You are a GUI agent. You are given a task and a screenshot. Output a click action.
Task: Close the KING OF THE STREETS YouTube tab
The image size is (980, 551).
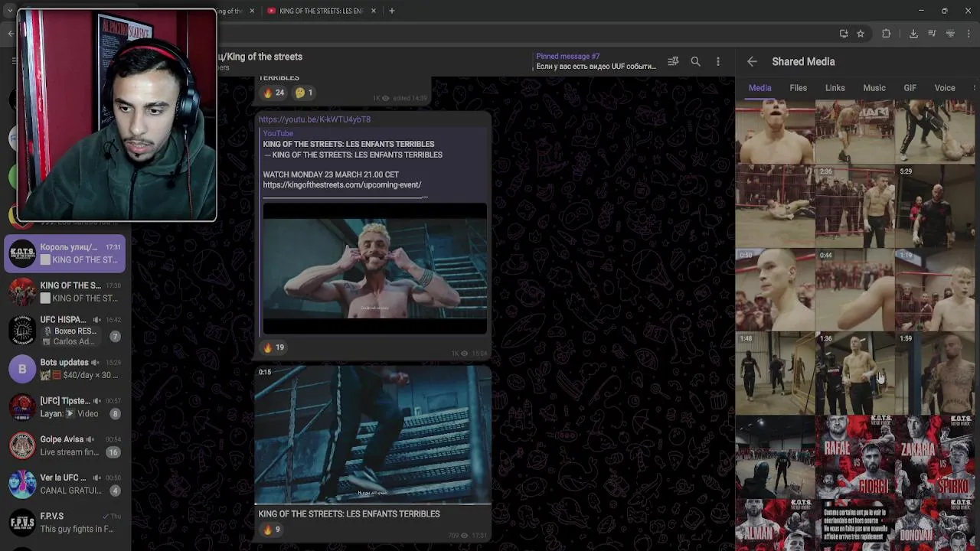click(374, 11)
